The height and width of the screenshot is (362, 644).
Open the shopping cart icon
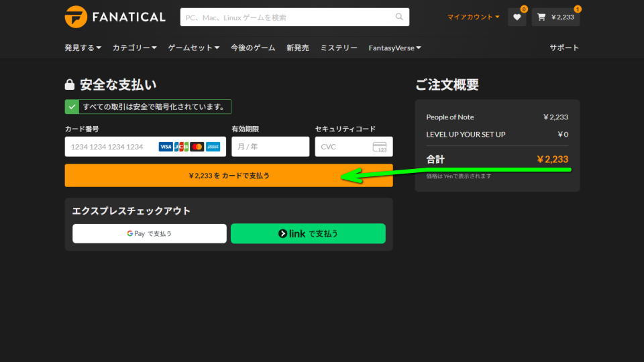(x=541, y=17)
